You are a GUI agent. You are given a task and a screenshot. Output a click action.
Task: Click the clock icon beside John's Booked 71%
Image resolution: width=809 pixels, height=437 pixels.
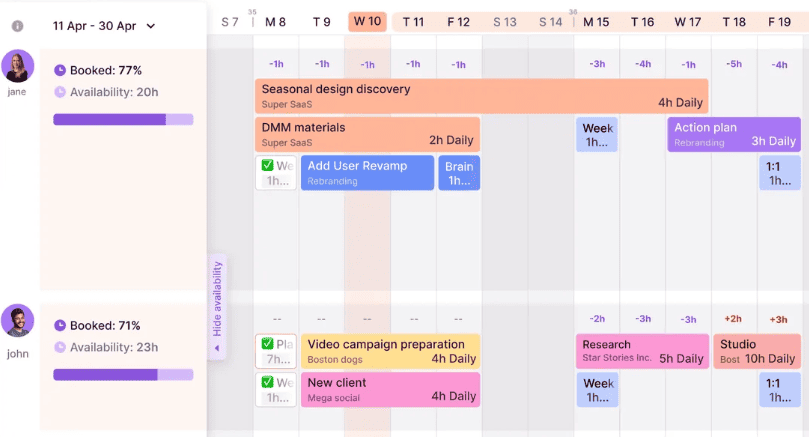pyautogui.click(x=60, y=325)
